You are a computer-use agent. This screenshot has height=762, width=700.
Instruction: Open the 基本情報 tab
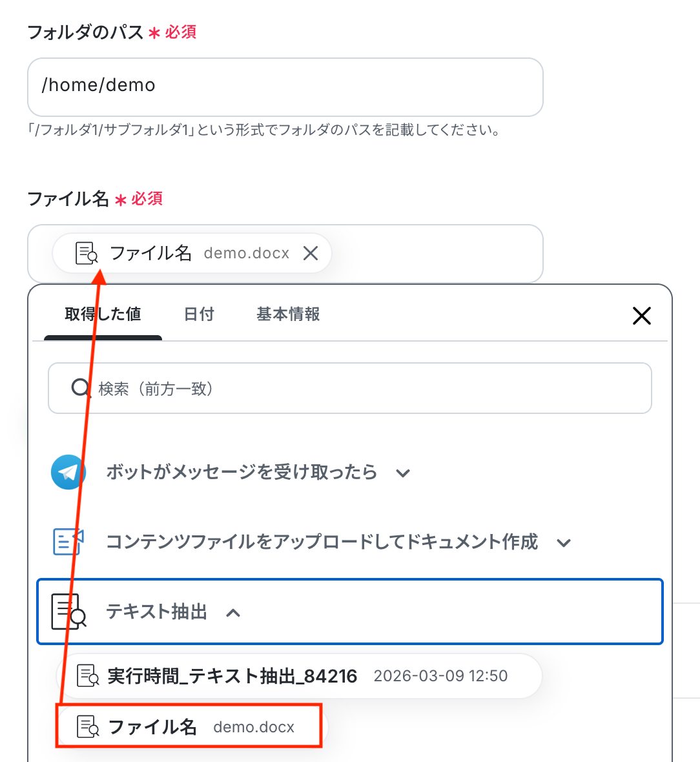pyautogui.click(x=288, y=314)
